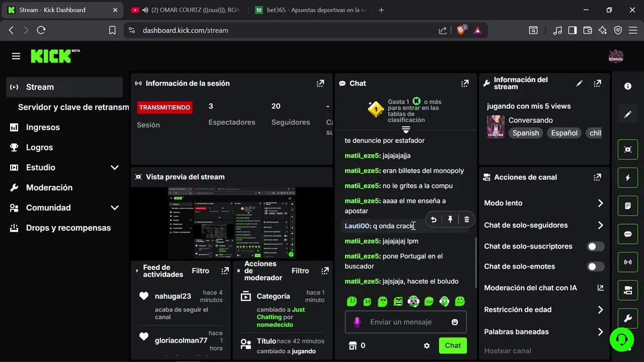Viewport: 644px width, 362px height.
Task: Click the info icon in right sidebar
Action: pyautogui.click(x=628, y=86)
